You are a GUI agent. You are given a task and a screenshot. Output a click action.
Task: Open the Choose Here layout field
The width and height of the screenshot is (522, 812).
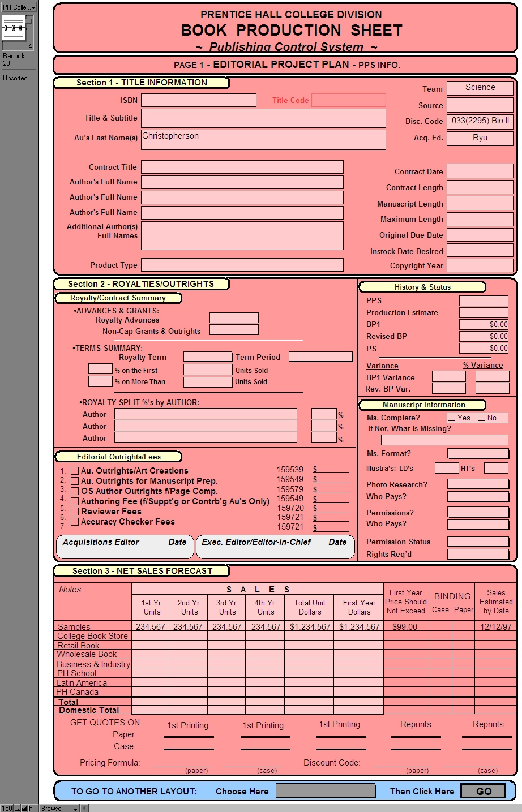[326, 790]
